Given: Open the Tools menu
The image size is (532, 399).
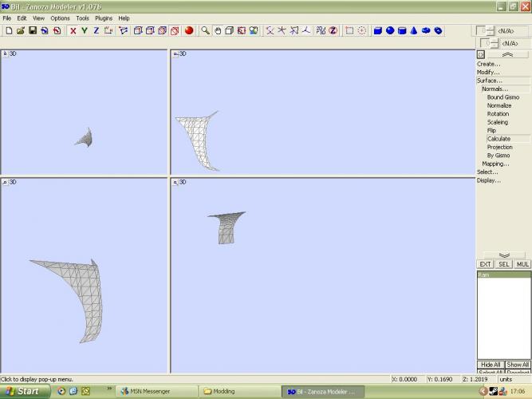Looking at the screenshot, I should (x=82, y=18).
